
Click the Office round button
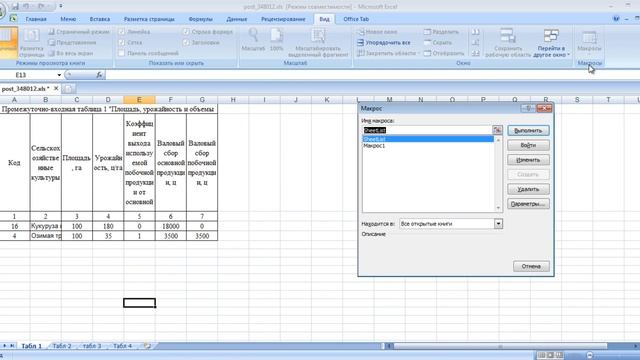tap(1, 10)
